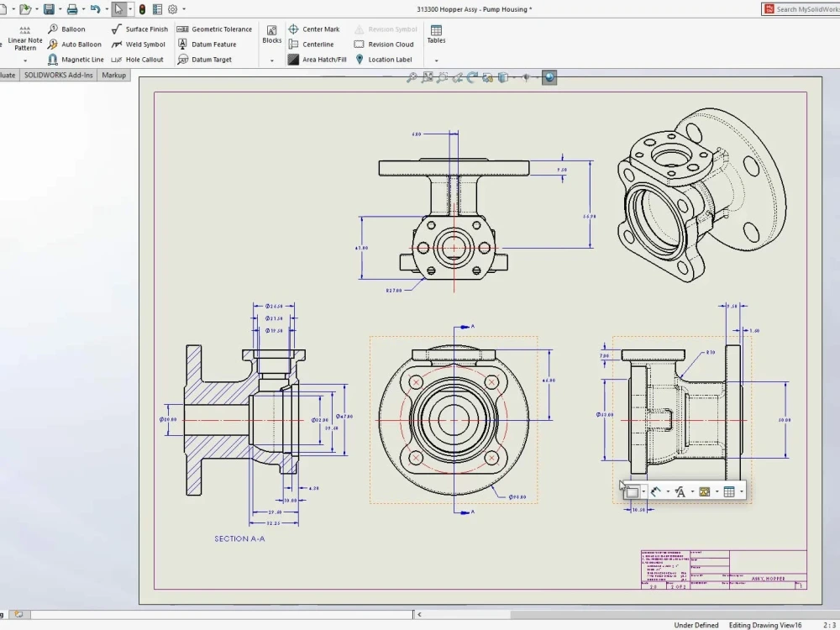Open the Blocks tool
Viewport: 840px width, 630px height.
pyautogui.click(x=271, y=34)
